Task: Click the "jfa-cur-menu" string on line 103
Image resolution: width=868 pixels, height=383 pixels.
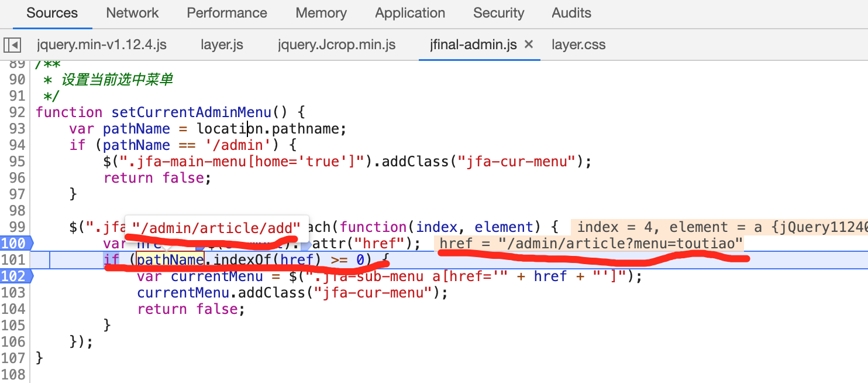Action: click(x=372, y=292)
